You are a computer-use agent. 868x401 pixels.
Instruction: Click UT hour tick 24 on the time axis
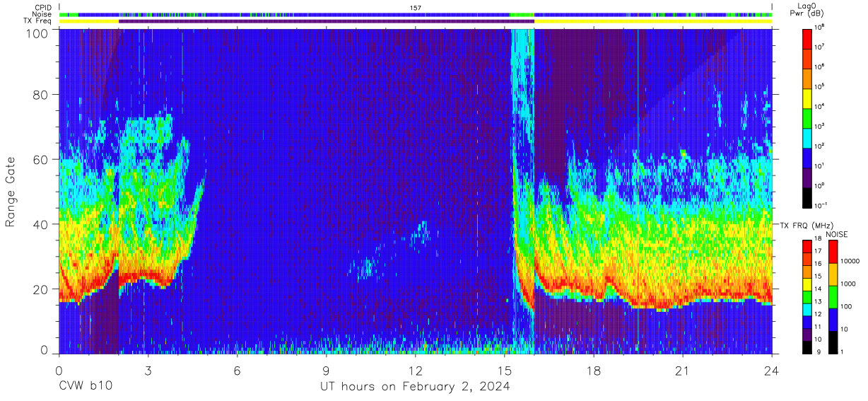click(772, 371)
